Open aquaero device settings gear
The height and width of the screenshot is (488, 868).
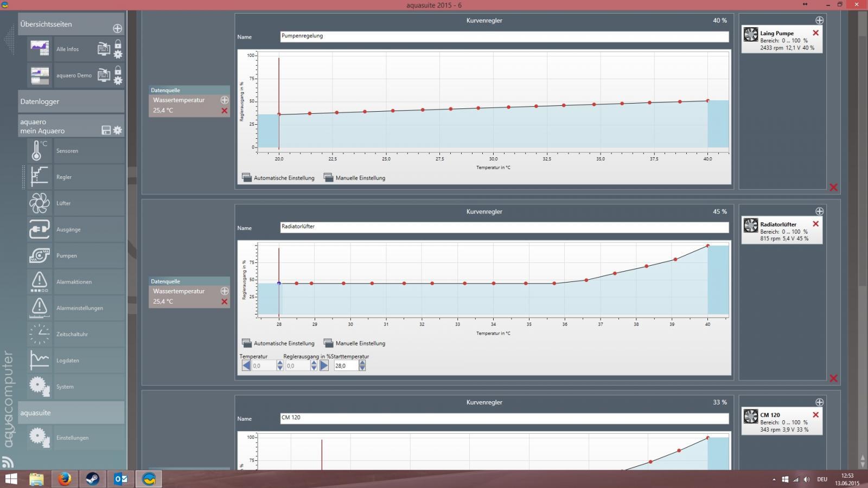[x=117, y=130]
